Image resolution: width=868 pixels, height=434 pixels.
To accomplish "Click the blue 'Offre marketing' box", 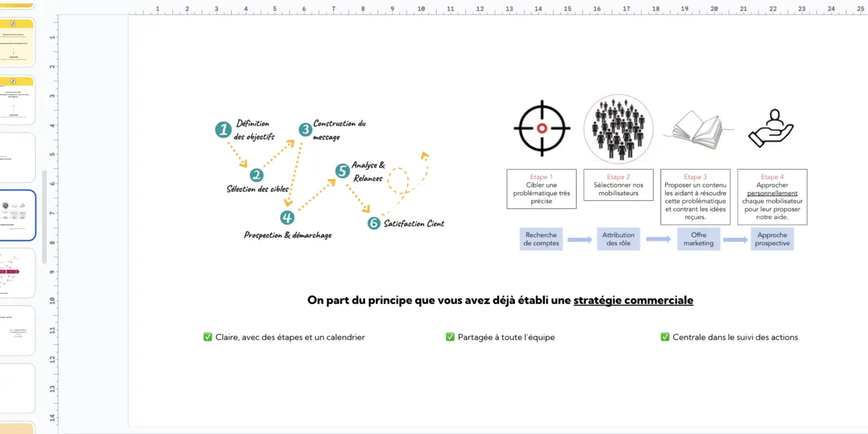I will [x=698, y=239].
